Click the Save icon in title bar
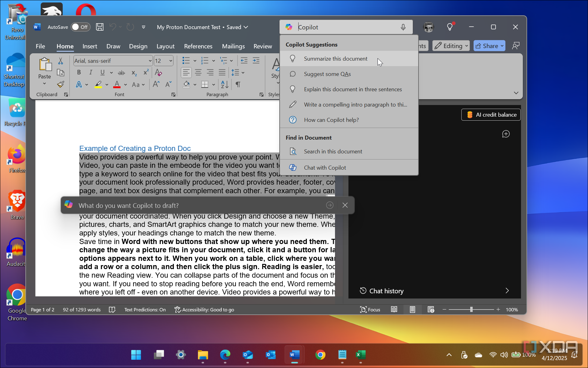 99,27
